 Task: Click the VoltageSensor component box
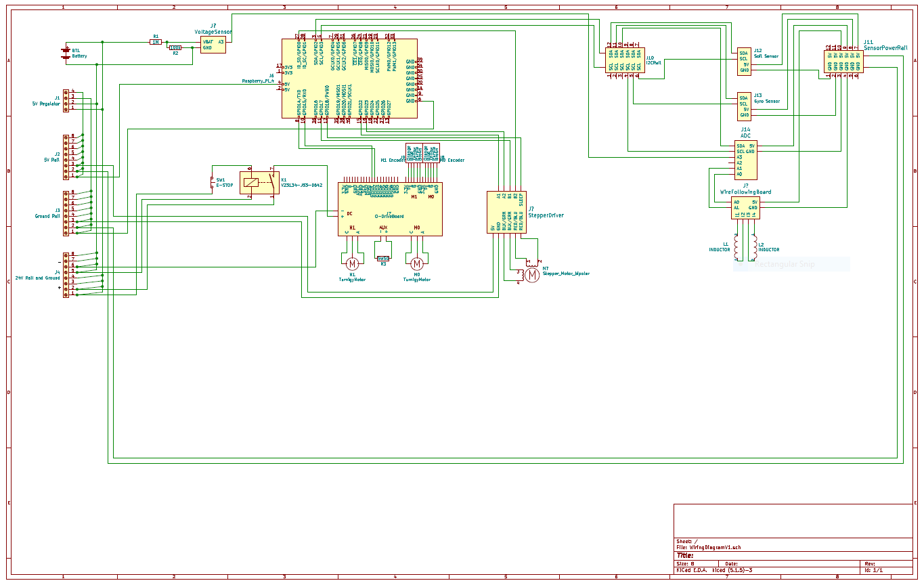213,45
